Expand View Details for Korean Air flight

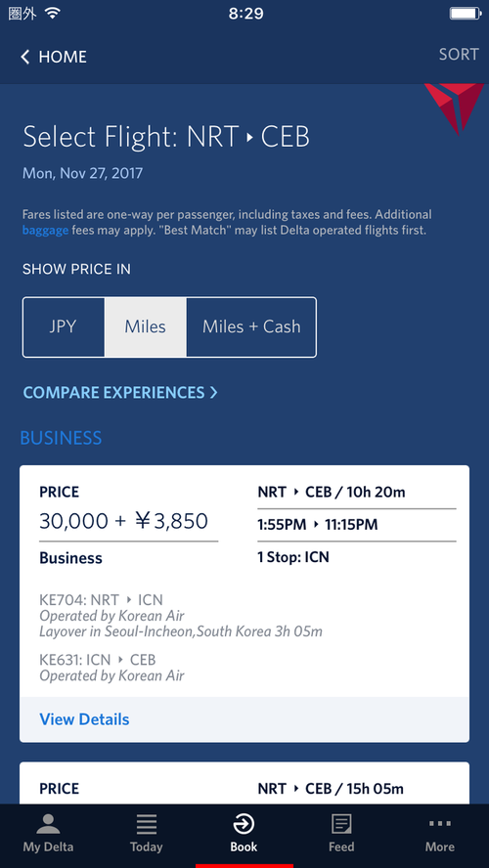84,719
